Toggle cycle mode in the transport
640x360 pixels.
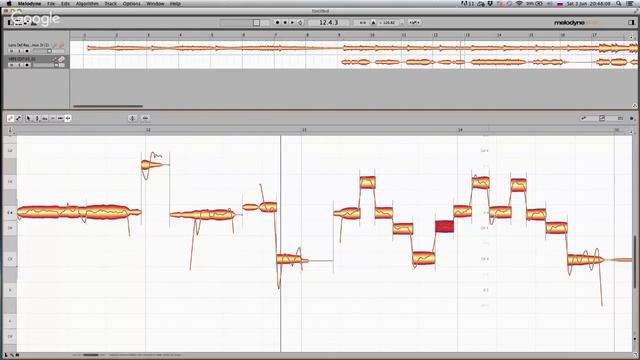(300, 22)
